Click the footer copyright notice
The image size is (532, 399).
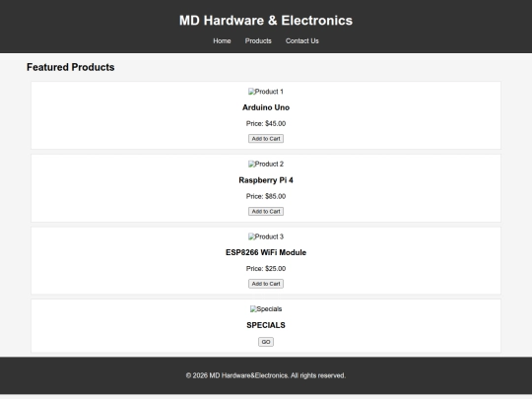tap(266, 375)
